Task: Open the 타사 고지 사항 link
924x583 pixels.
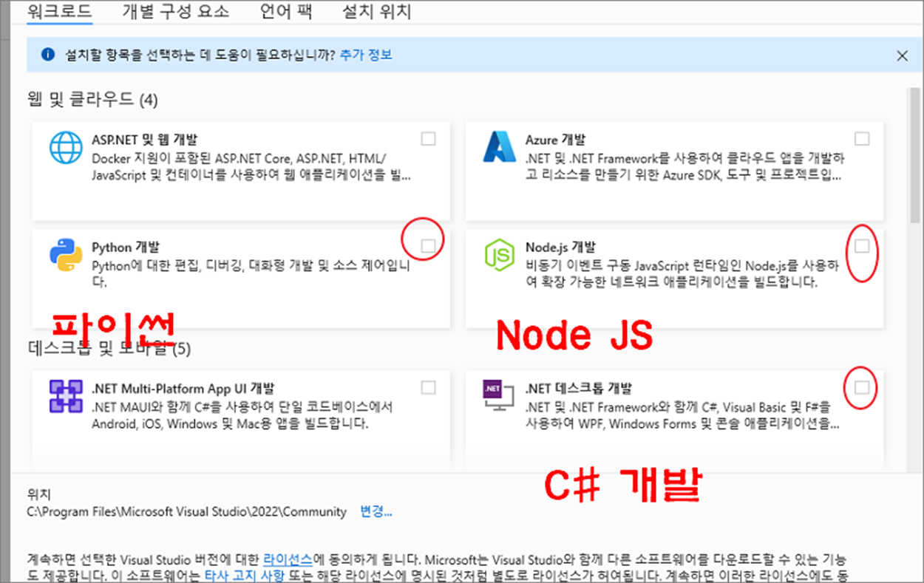Action: click(x=245, y=576)
